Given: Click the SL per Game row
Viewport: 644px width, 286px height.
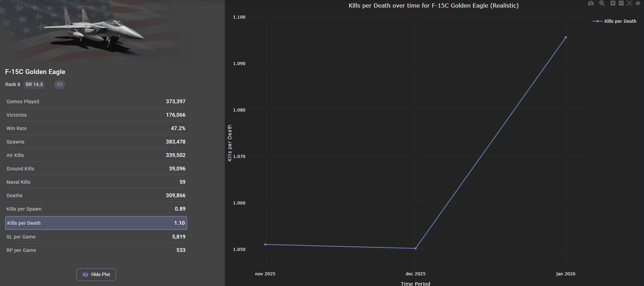Looking at the screenshot, I should (x=96, y=237).
